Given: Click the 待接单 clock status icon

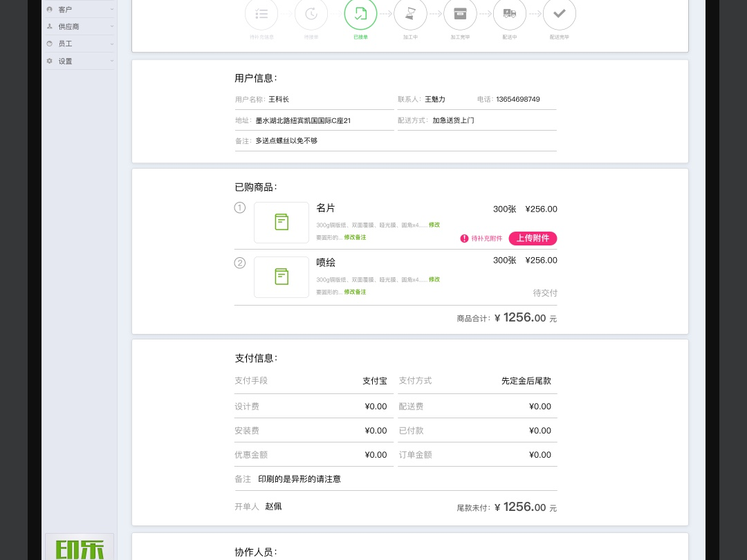Looking at the screenshot, I should coord(311,13).
